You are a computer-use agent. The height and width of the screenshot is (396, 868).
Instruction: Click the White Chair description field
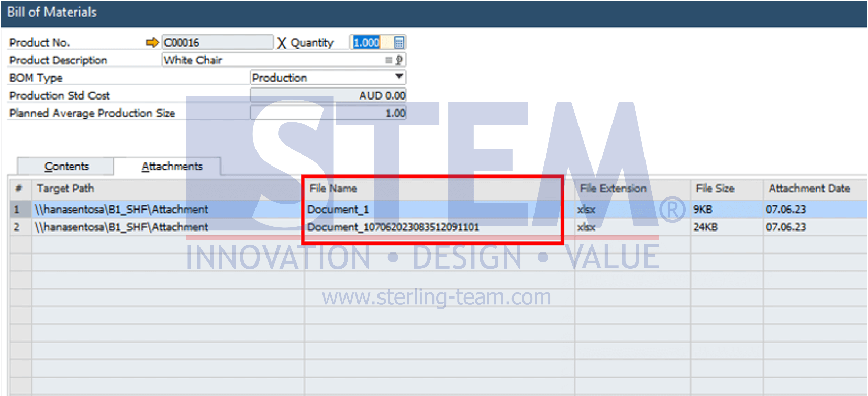pos(284,60)
